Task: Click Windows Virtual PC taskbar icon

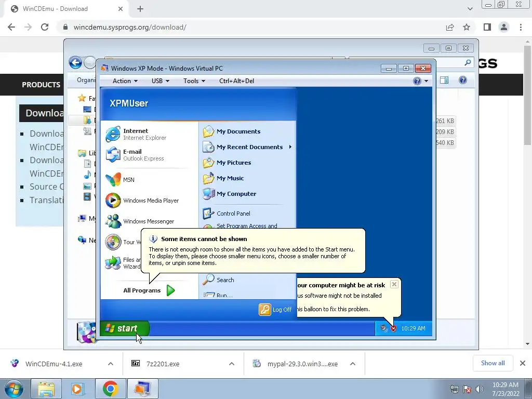Action: [x=142, y=389]
